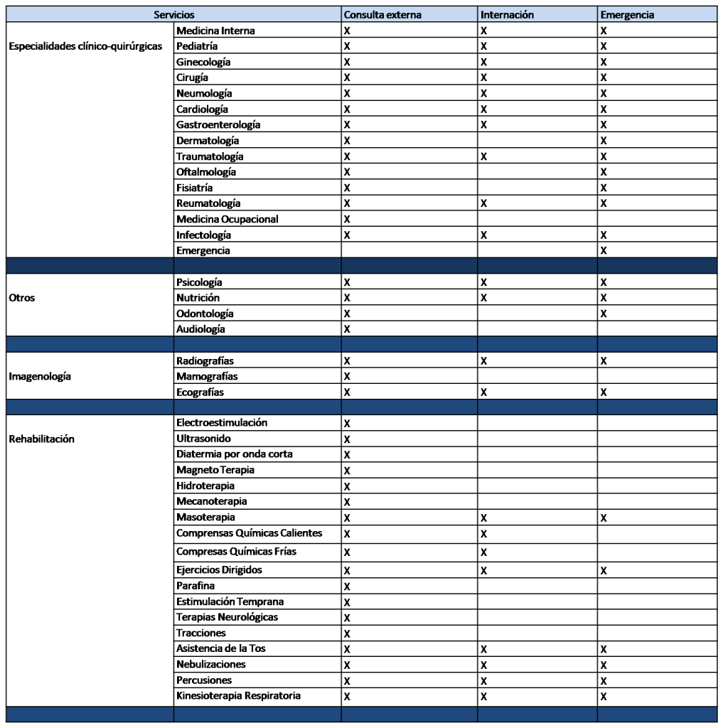Image resolution: width=723 pixels, height=728 pixels.
Task: Select the Electroestimulación service label
Action: [222, 423]
